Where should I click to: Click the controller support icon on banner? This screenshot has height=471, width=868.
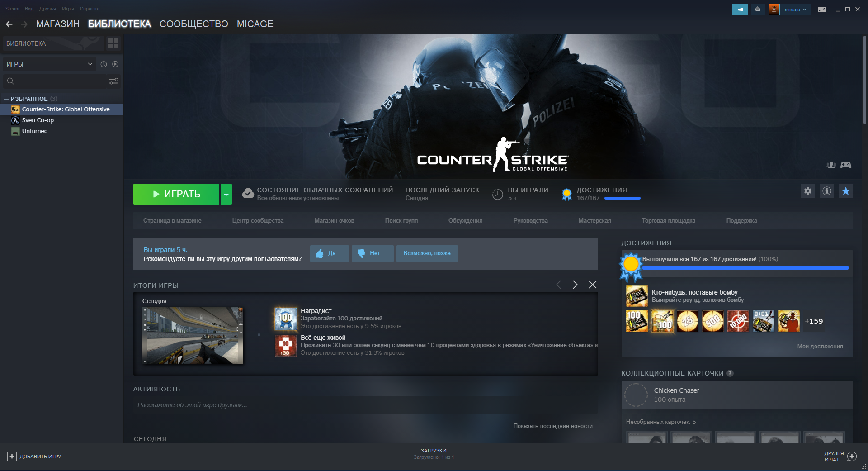846,165
